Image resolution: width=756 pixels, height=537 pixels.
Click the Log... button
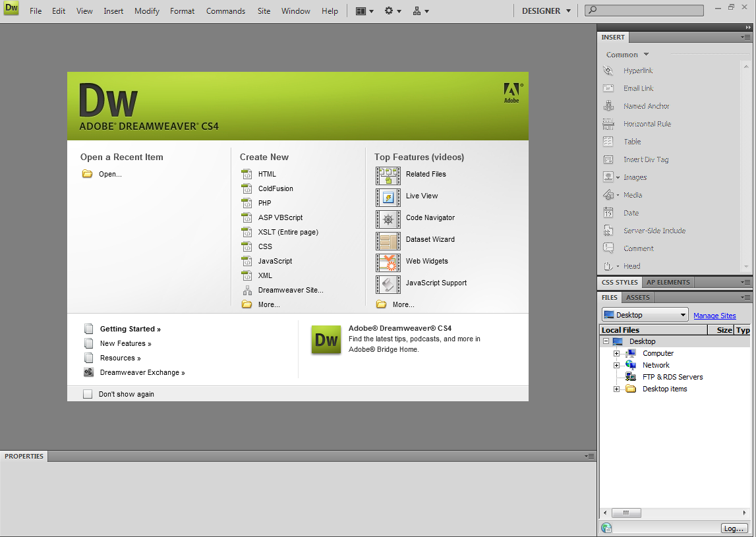pyautogui.click(x=734, y=529)
